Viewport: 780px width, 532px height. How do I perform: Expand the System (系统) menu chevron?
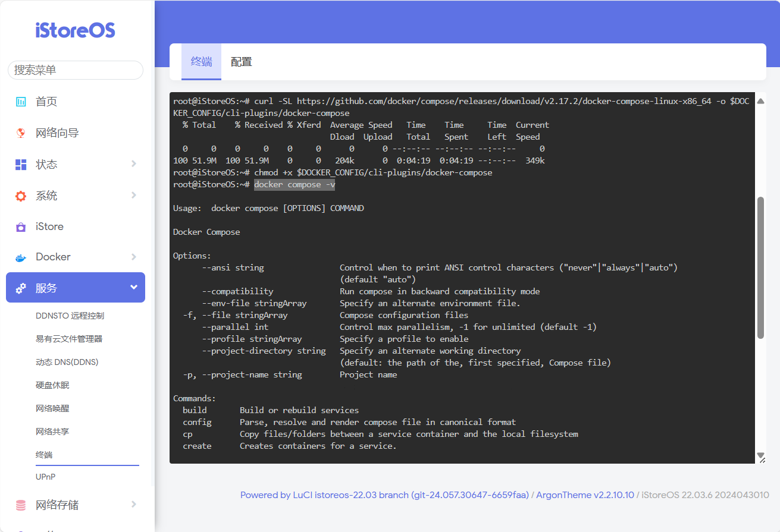133,196
